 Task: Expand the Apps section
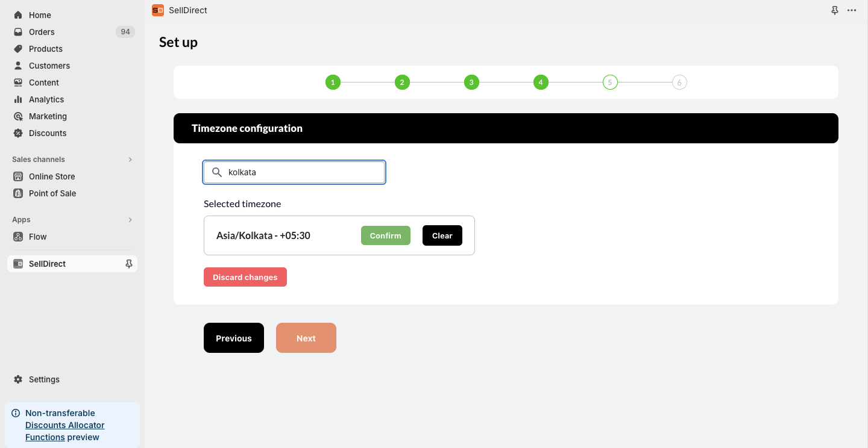130,220
